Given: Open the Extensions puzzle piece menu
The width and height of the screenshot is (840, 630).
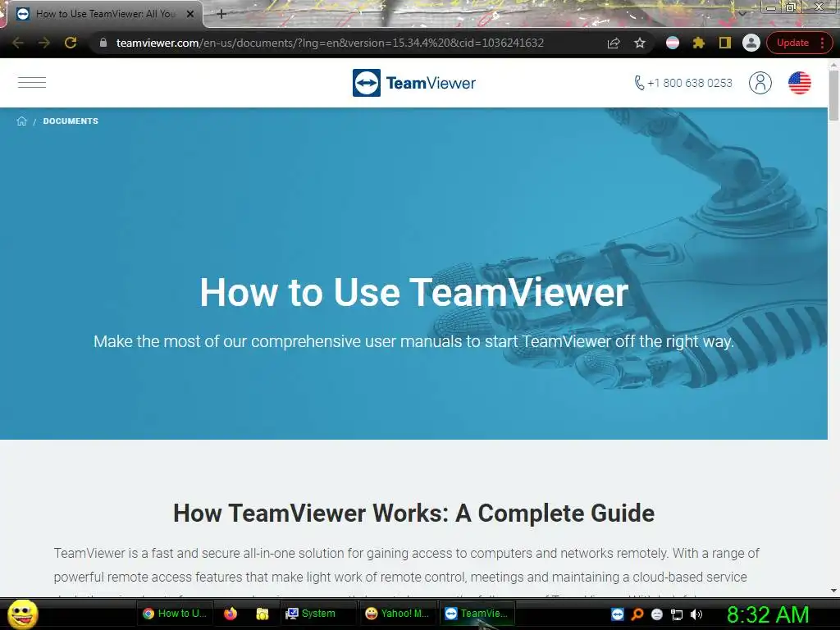Looking at the screenshot, I should [699, 43].
